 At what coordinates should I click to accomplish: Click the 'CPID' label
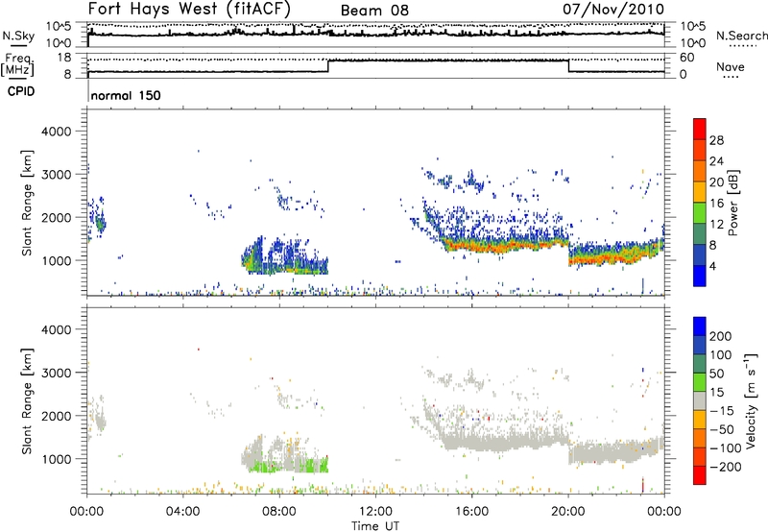(21, 91)
